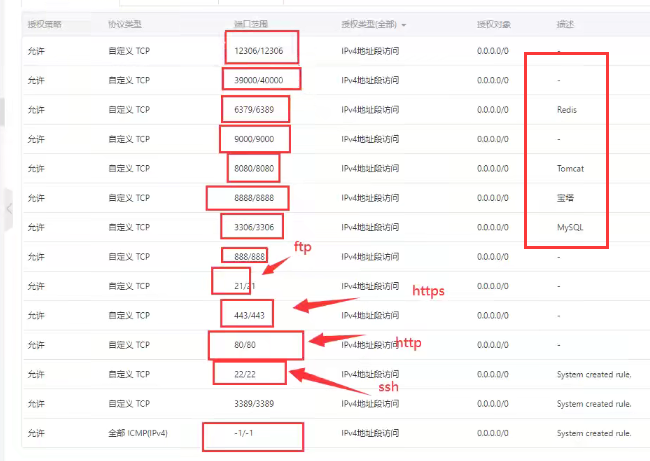
Task: Click the 3306/3306 port range cell
Action: tap(251, 227)
